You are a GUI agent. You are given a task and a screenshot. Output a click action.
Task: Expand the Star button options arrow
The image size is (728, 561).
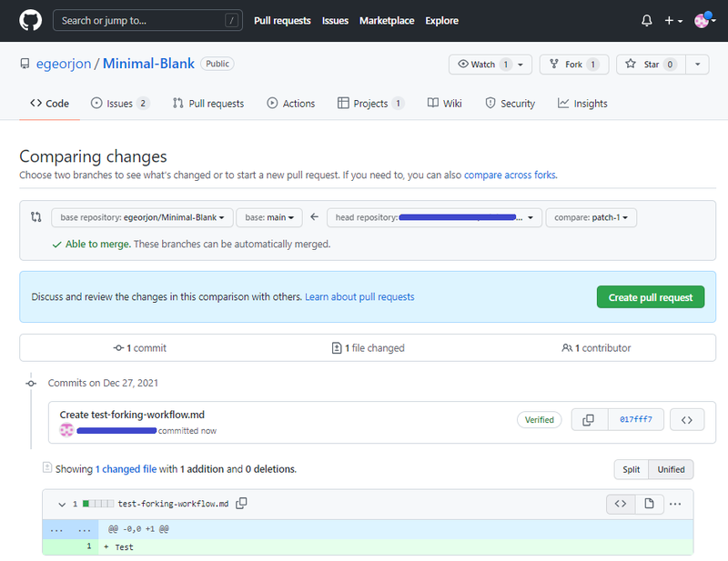point(697,65)
